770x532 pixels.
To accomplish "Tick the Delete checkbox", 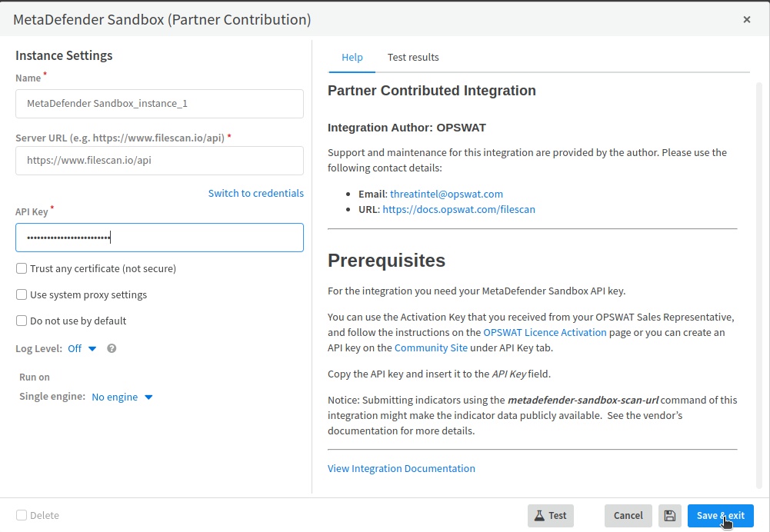I will [22, 515].
